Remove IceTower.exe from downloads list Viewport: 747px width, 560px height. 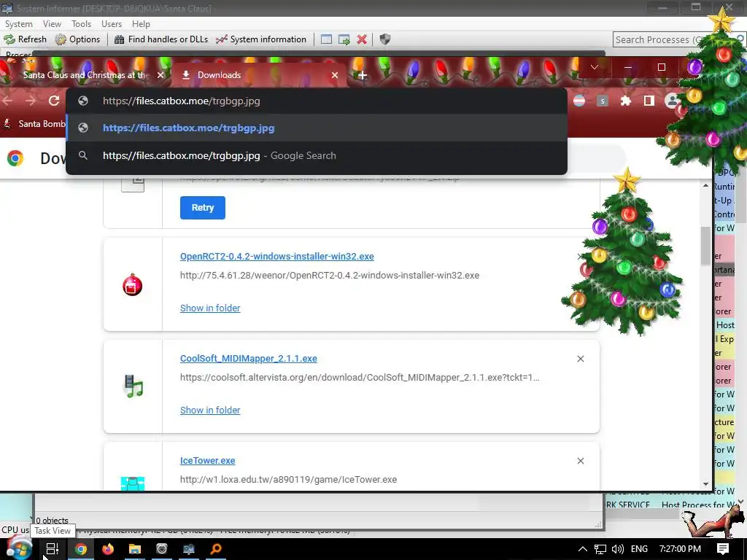click(x=580, y=461)
